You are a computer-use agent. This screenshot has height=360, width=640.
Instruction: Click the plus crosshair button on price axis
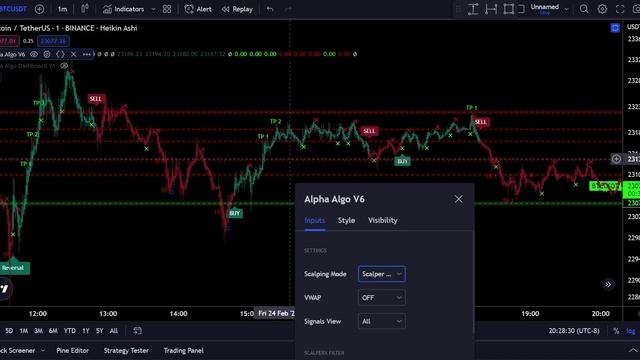(x=616, y=159)
